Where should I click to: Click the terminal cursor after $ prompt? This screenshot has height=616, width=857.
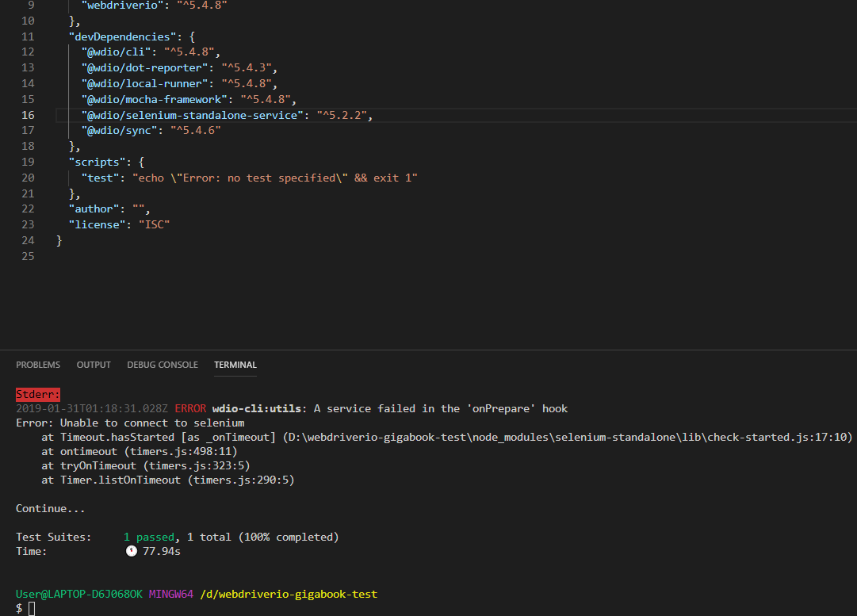[x=32, y=608]
